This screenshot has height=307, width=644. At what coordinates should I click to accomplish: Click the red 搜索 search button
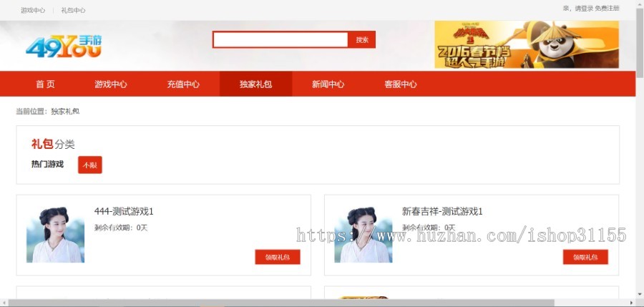click(x=362, y=40)
